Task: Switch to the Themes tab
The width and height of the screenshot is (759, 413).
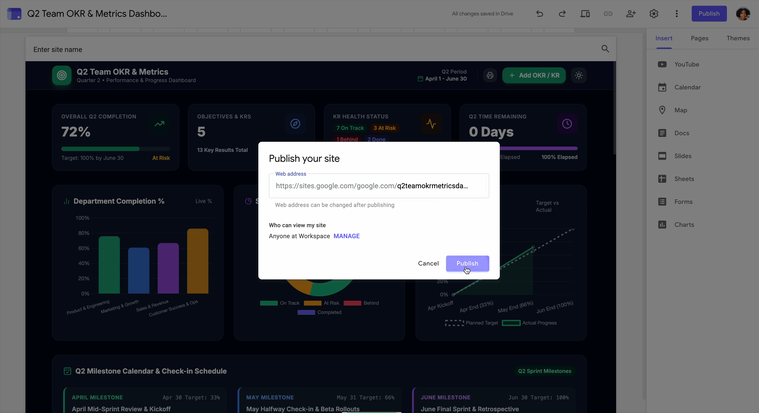Action: coord(738,38)
